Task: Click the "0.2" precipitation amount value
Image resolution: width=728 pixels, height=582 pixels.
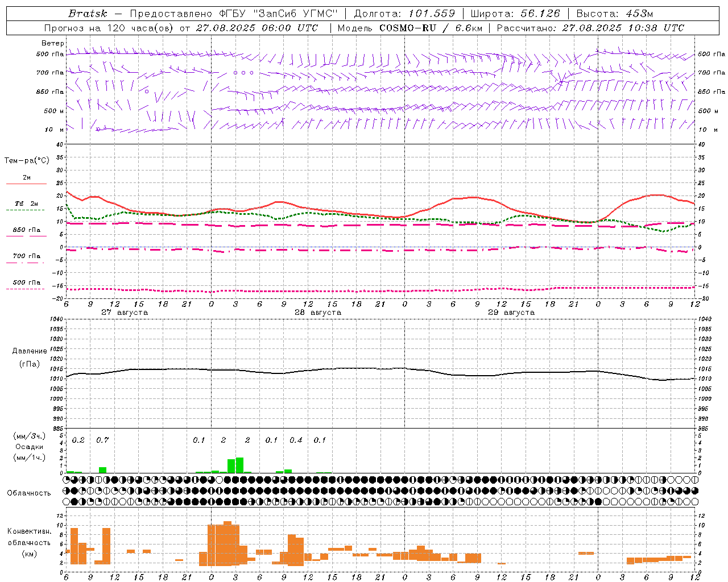Action: coord(78,440)
